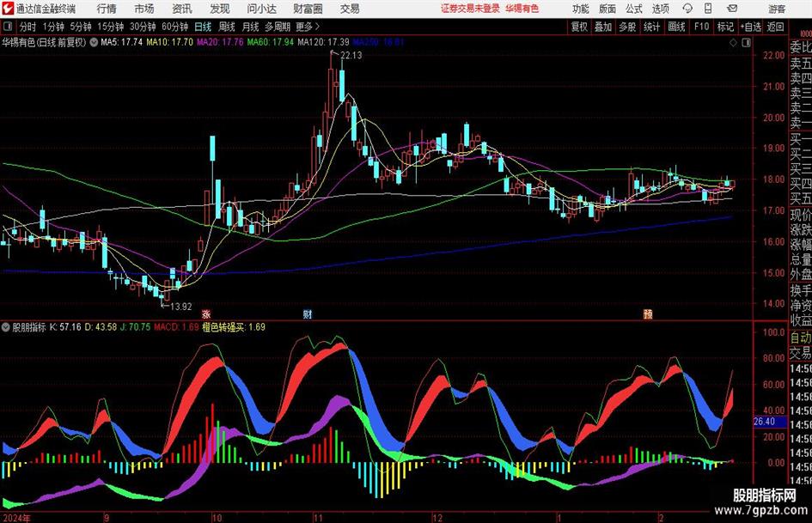Click the MA60: 17.94 label

tap(270, 42)
